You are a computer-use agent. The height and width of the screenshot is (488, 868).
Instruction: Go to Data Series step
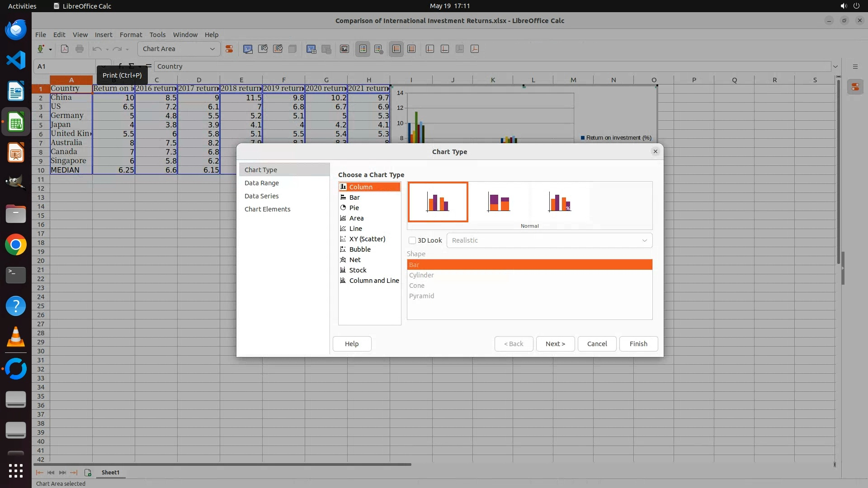[x=261, y=196]
